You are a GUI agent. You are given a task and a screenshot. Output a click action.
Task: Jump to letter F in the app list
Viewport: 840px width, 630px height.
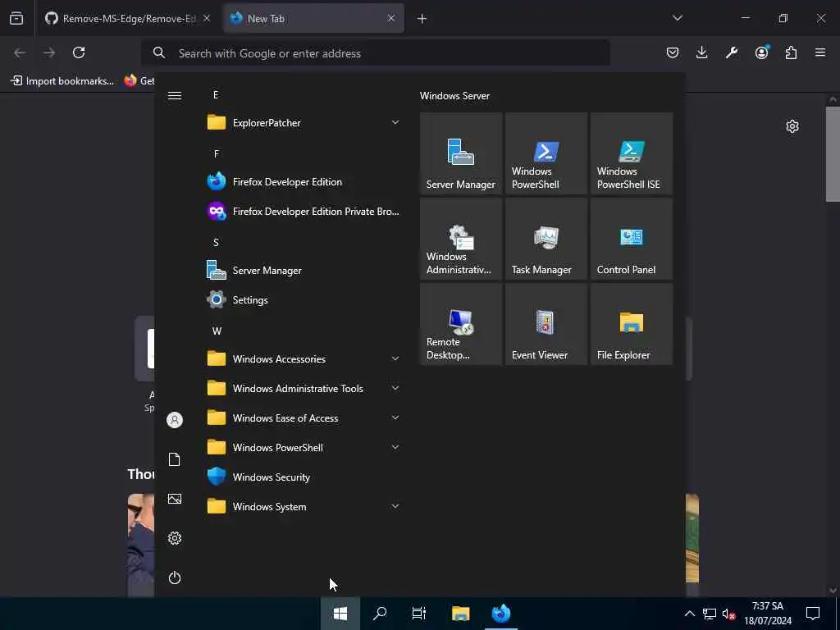[217, 153]
